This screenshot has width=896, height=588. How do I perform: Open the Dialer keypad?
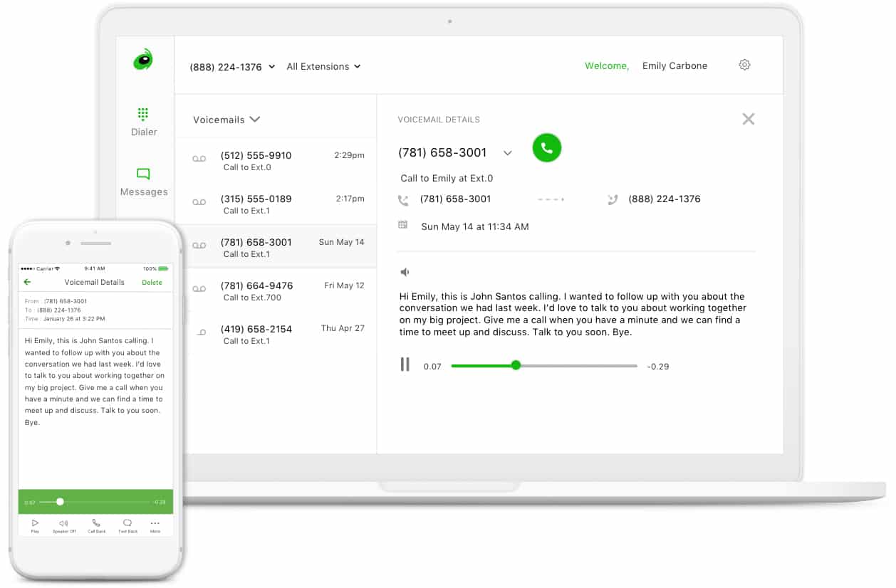click(x=143, y=121)
